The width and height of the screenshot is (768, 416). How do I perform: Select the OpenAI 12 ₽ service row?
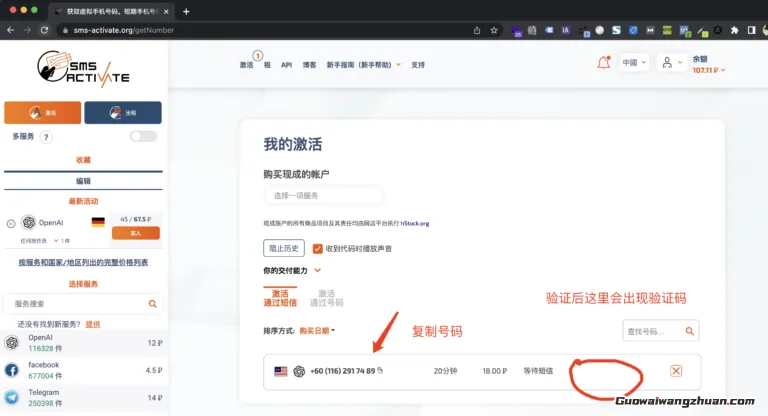[x=84, y=343]
